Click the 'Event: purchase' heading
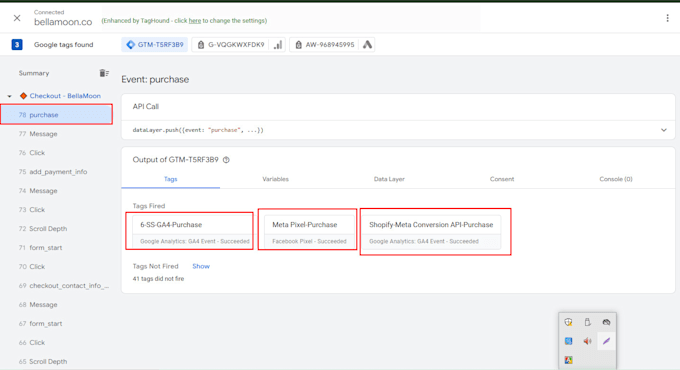 pyautogui.click(x=155, y=79)
